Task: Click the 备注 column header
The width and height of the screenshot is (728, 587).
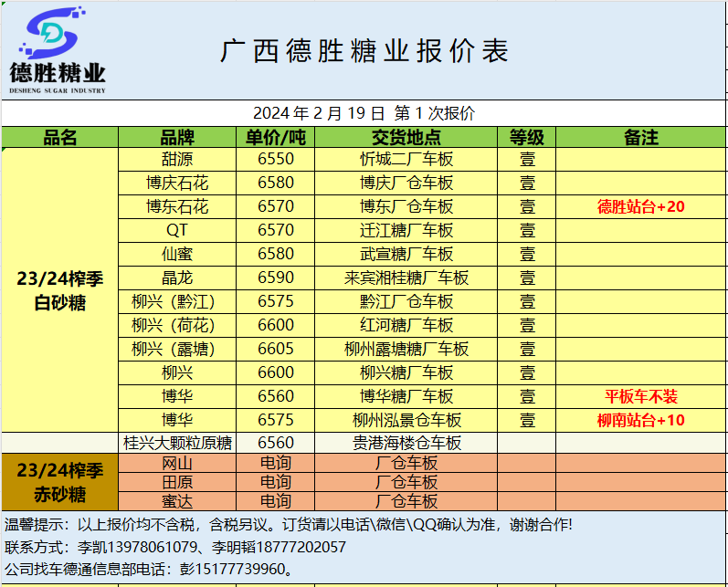Action: tap(640, 138)
